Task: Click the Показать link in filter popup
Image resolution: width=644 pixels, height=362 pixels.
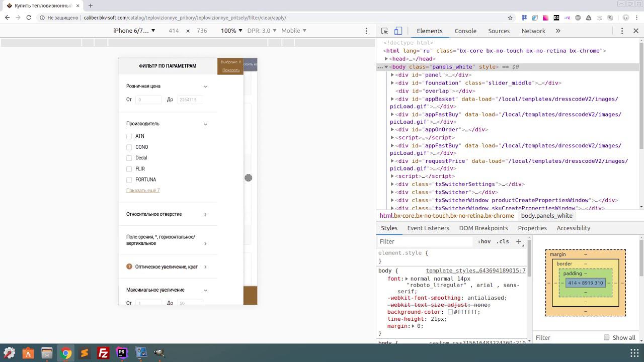Action: point(231,70)
